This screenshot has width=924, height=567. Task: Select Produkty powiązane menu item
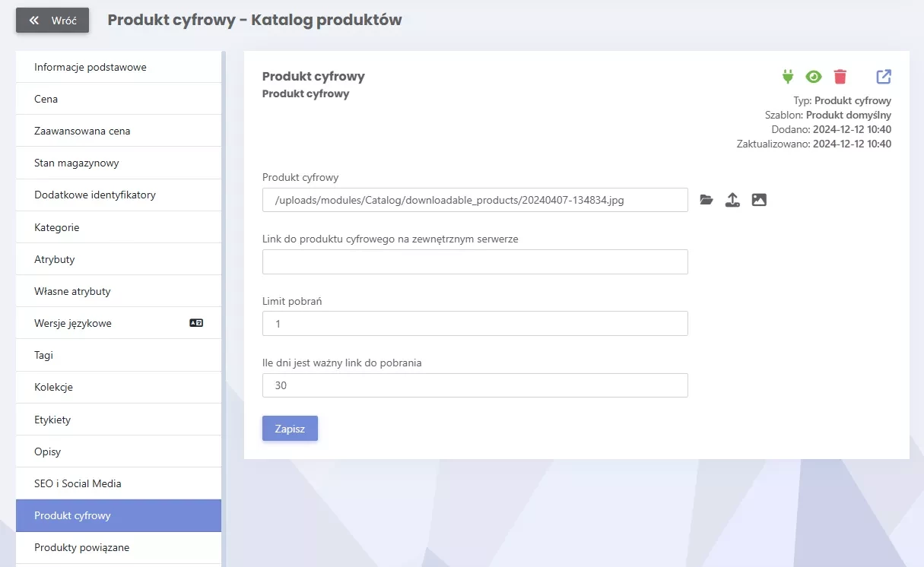(119, 547)
